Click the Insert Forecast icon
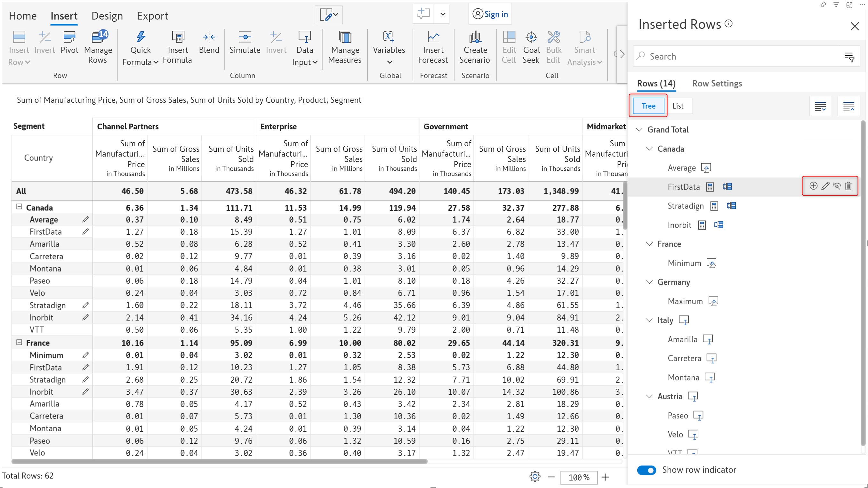868x488 pixels. pyautogui.click(x=433, y=37)
